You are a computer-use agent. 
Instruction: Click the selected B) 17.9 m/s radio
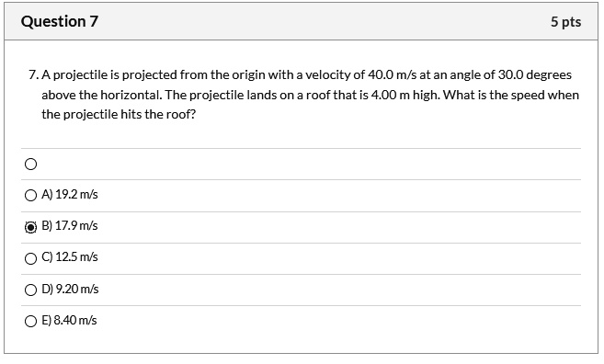point(31,227)
